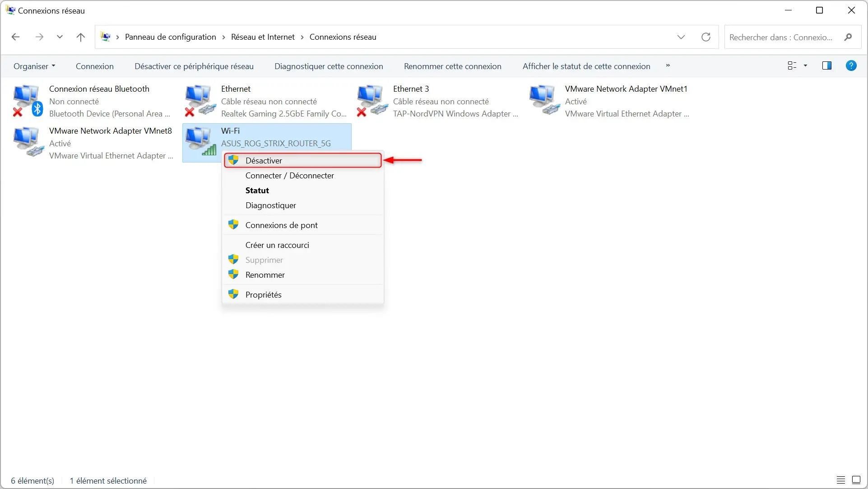Click Diagnostiquer cette connexion
This screenshot has width=868, height=489.
(329, 66)
